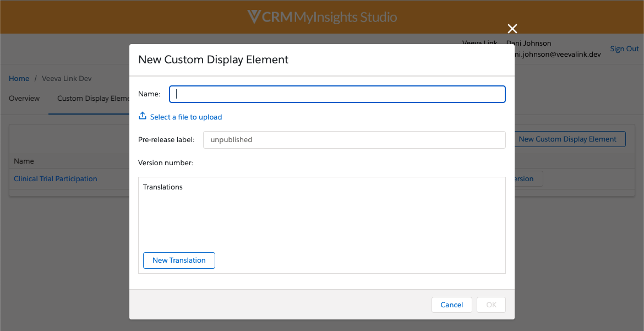Select Veeva Link Dev breadcrumb item
This screenshot has width=644, height=331.
tap(67, 79)
